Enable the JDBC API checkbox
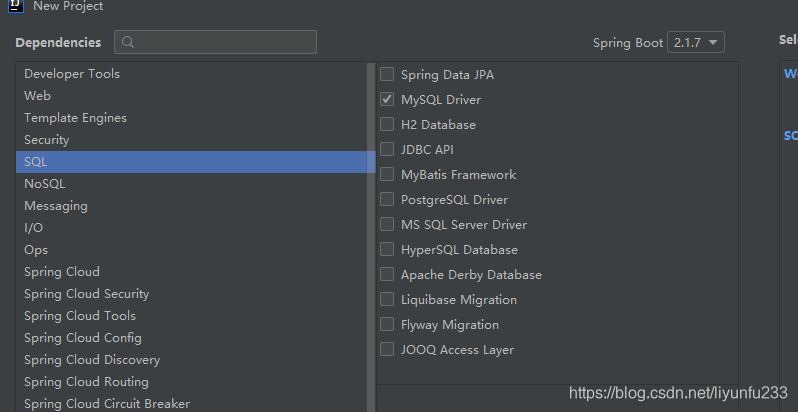This screenshot has width=798, height=412. [x=387, y=149]
